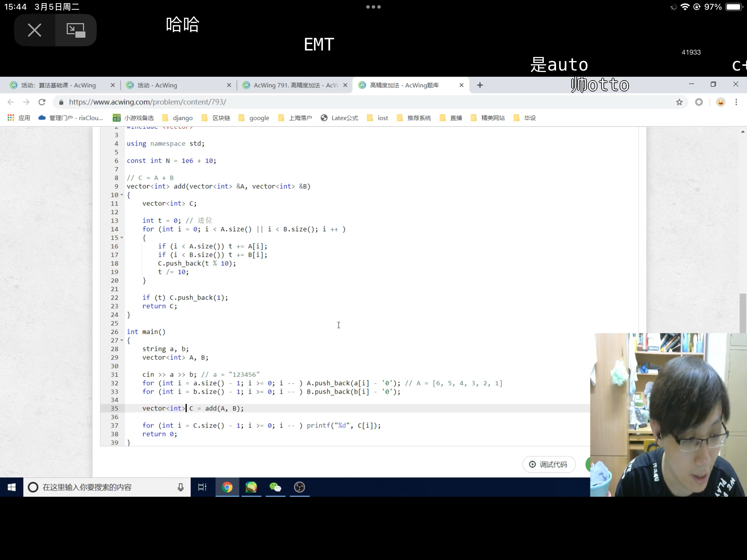The image size is (747, 560).
Task: Click the 调试代码 button
Action: pos(549,464)
